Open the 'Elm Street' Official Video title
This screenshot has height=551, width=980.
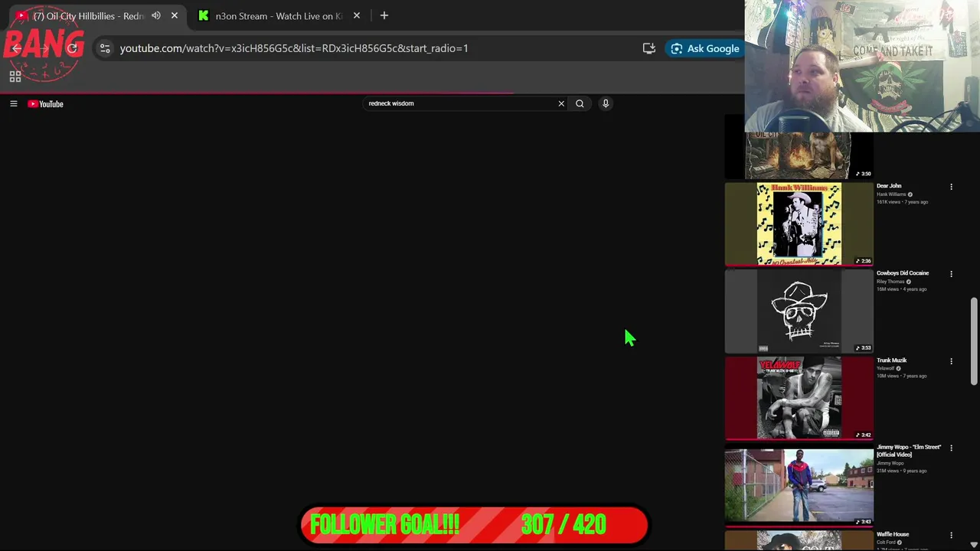click(909, 451)
